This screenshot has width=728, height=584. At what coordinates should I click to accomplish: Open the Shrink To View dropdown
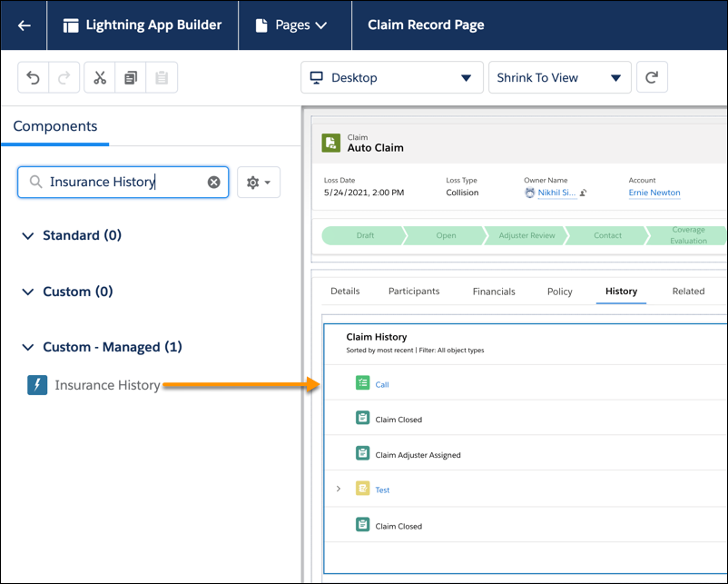(x=559, y=77)
